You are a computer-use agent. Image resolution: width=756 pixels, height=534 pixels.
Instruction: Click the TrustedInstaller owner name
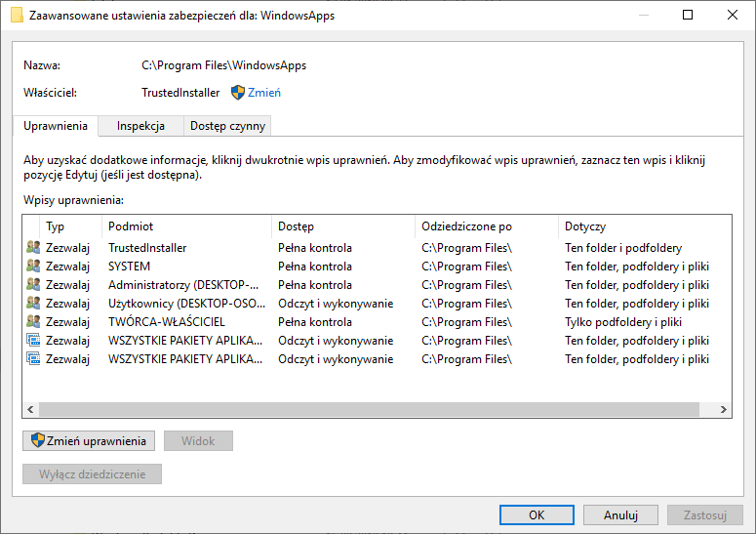coord(180,92)
